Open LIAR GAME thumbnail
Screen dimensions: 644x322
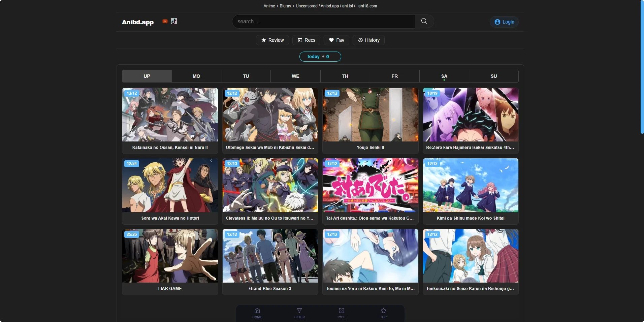(170, 256)
